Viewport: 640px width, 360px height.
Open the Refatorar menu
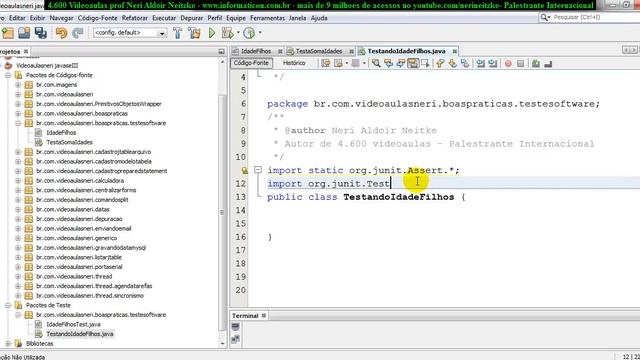(x=135, y=18)
